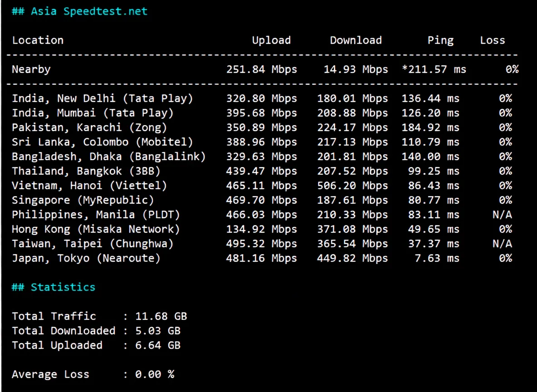This screenshot has height=392, width=537.
Task: Click the 'Average Loss' label
Action: coord(51,374)
